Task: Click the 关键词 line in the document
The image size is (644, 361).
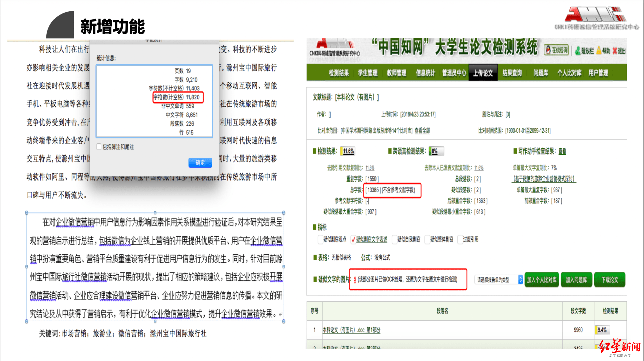Action: [x=123, y=333]
